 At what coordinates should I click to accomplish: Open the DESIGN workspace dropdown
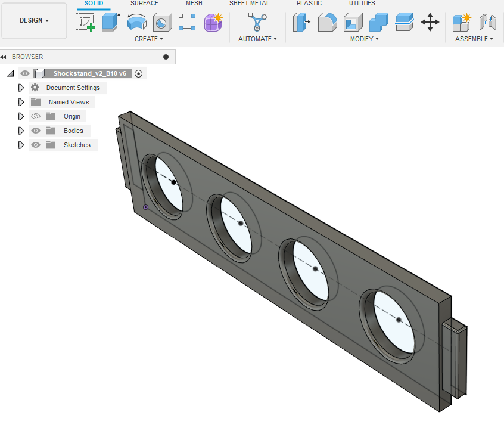click(x=34, y=20)
